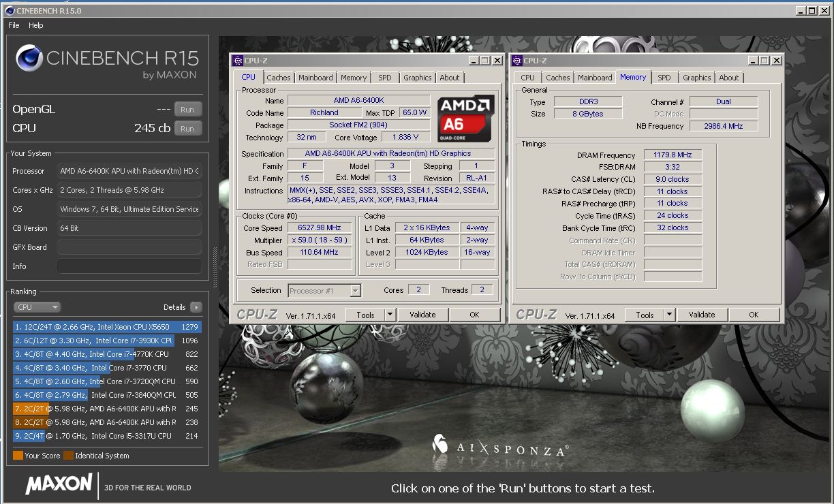Show ranking details with arrow button
Viewport: 834px width, 504px height.
(196, 307)
